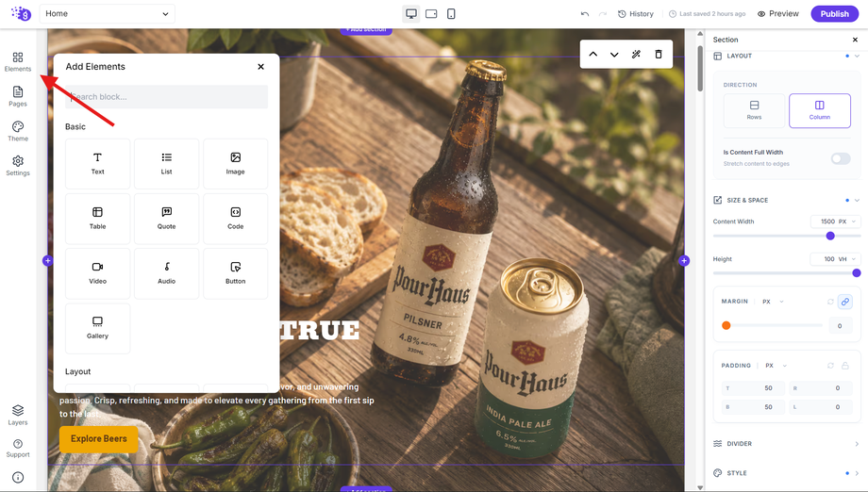This screenshot has height=492, width=868.
Task: Toggle padding lock icon
Action: [x=845, y=366]
